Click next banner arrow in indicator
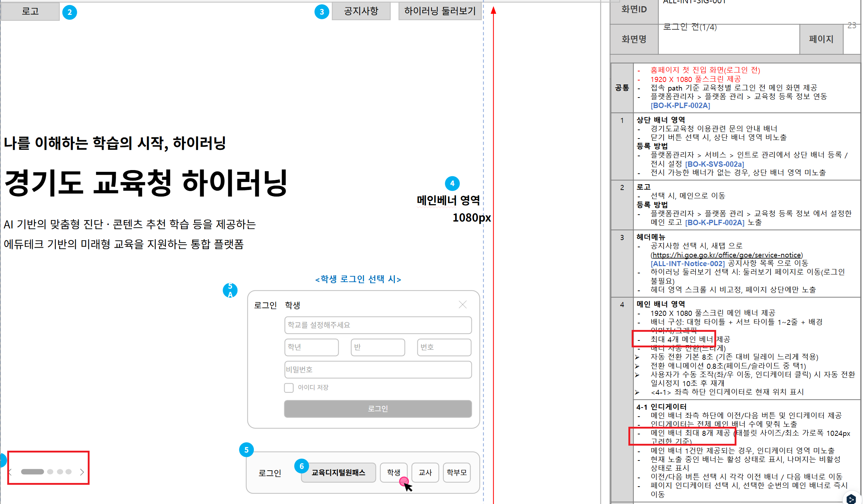Viewport: 863px width, 504px height. pyautogui.click(x=82, y=472)
